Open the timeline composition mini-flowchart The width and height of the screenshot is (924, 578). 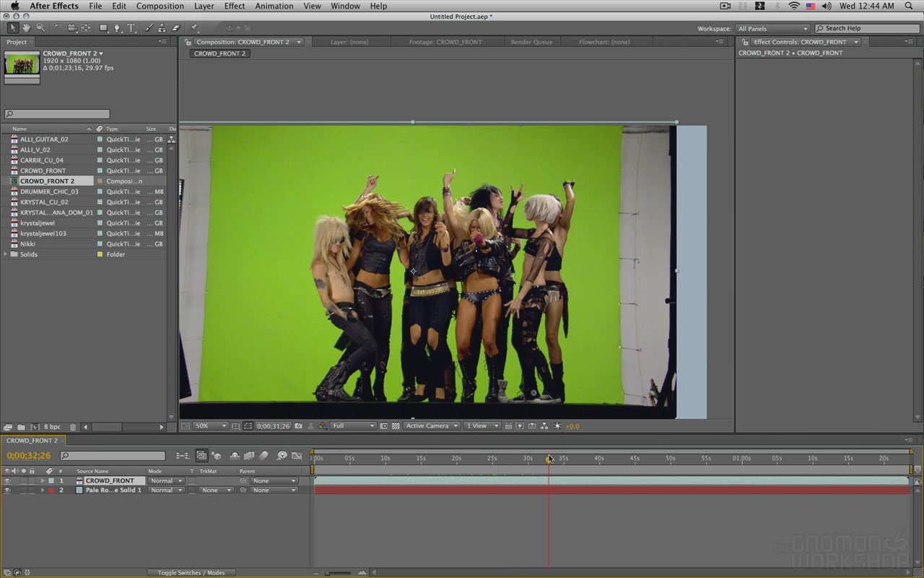(183, 456)
